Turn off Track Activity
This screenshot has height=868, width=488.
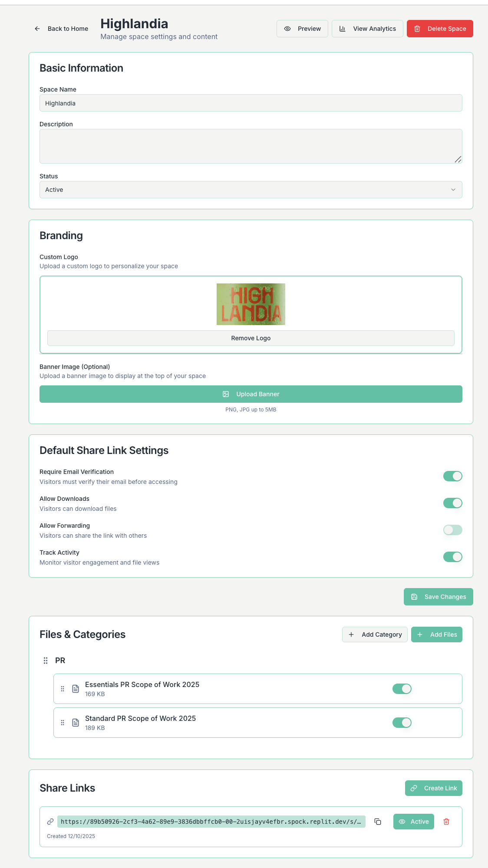452,557
